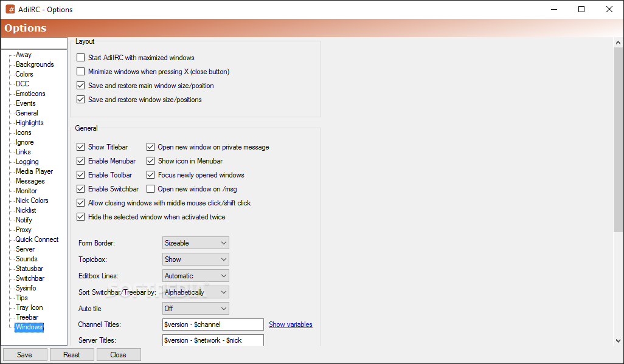This screenshot has height=364, width=624.
Task: Open the Sysinfo options page
Action: tap(26, 288)
